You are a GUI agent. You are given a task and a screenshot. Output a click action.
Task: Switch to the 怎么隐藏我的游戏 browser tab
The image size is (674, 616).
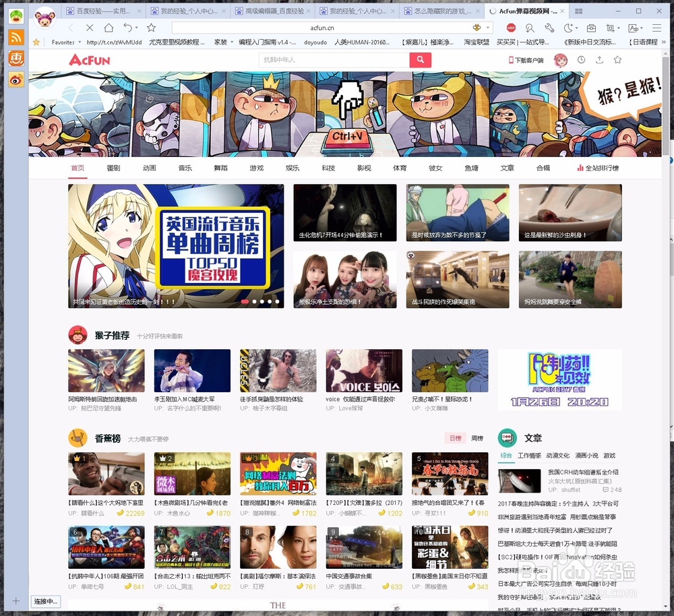click(x=441, y=11)
